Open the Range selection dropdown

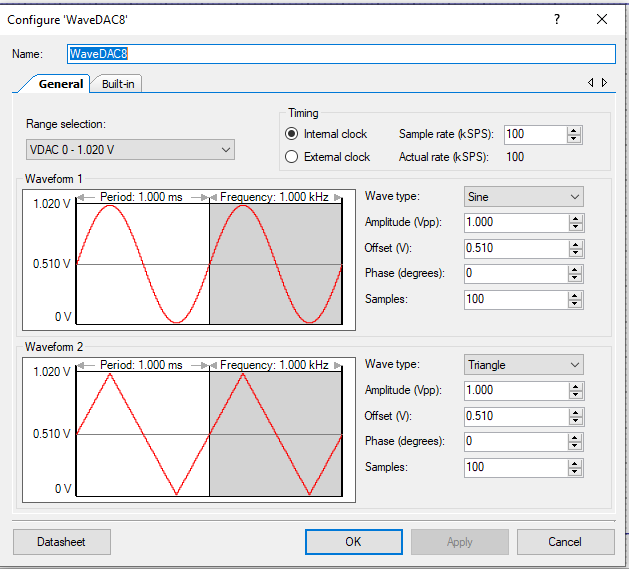click(x=130, y=150)
